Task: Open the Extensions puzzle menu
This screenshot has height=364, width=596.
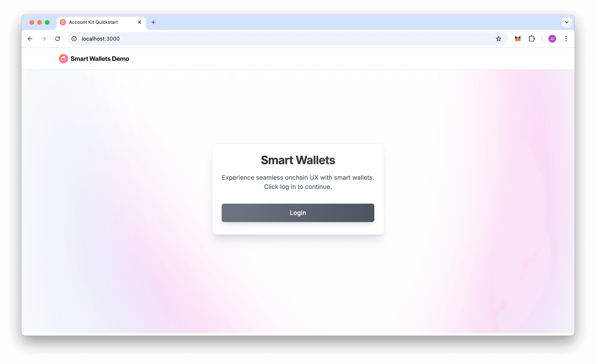Action: pyautogui.click(x=531, y=39)
